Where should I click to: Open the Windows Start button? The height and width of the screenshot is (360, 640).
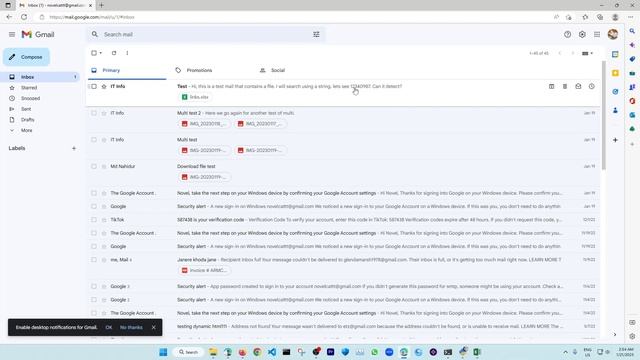pos(163,352)
